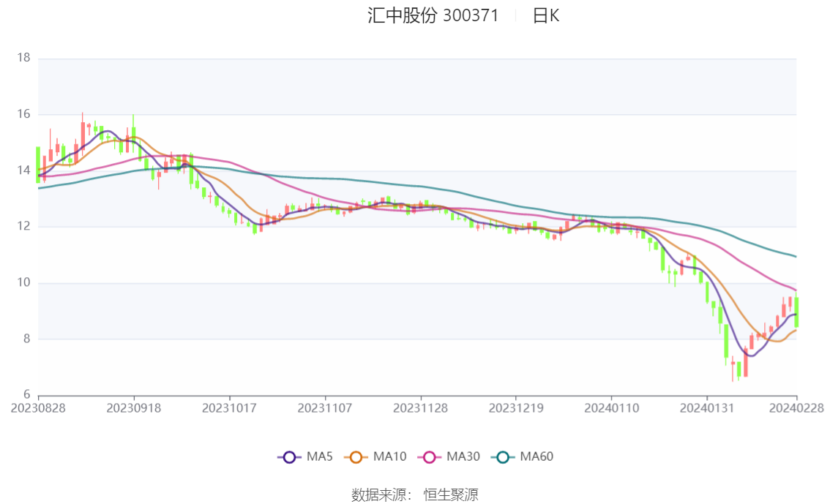Toggle the MA5 legend marker
This screenshot has width=830, height=504.
point(289,457)
